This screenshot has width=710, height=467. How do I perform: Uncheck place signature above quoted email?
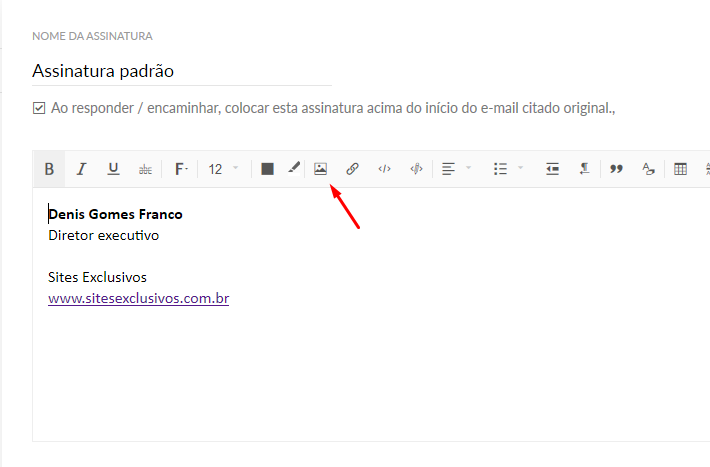tap(39, 108)
